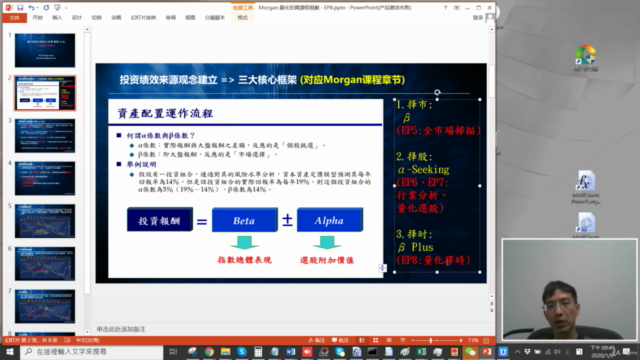Click zoom in plus button
Viewport: 640px width, 360px height.
point(461,340)
